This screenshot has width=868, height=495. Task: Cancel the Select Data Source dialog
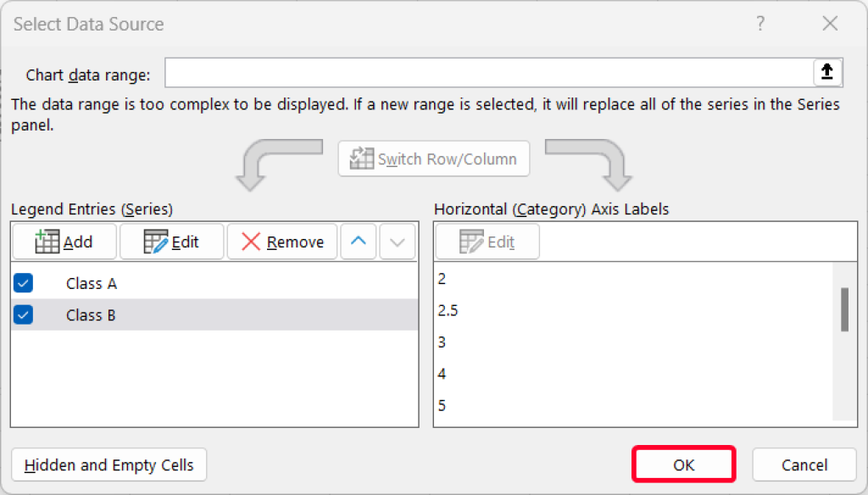803,464
